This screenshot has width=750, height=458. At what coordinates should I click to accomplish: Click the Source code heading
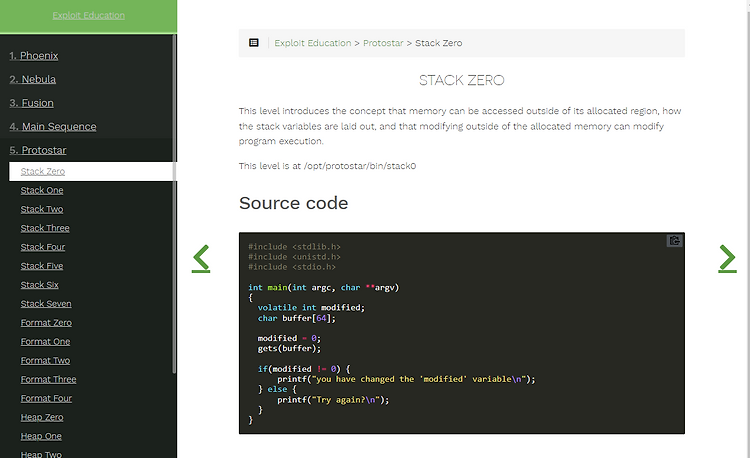tap(293, 203)
